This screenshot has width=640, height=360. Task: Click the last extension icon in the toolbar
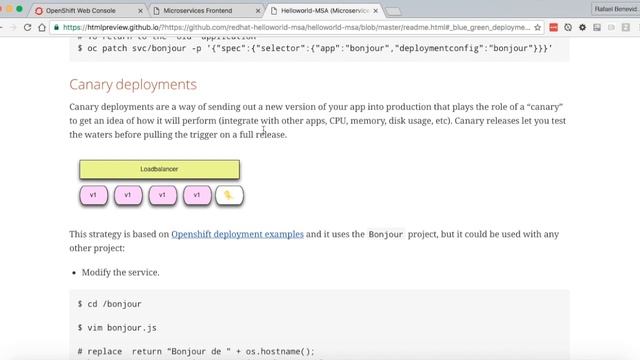click(626, 27)
